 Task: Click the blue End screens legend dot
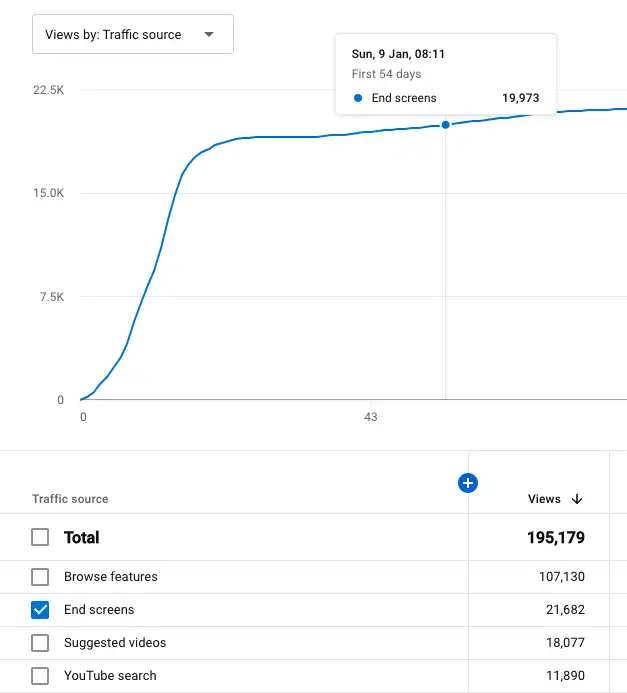click(358, 98)
